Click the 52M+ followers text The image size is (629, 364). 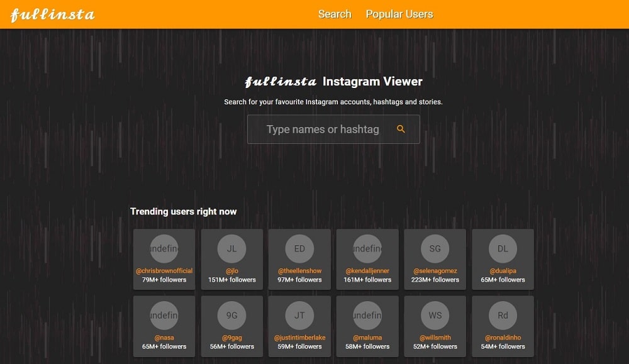435,346
